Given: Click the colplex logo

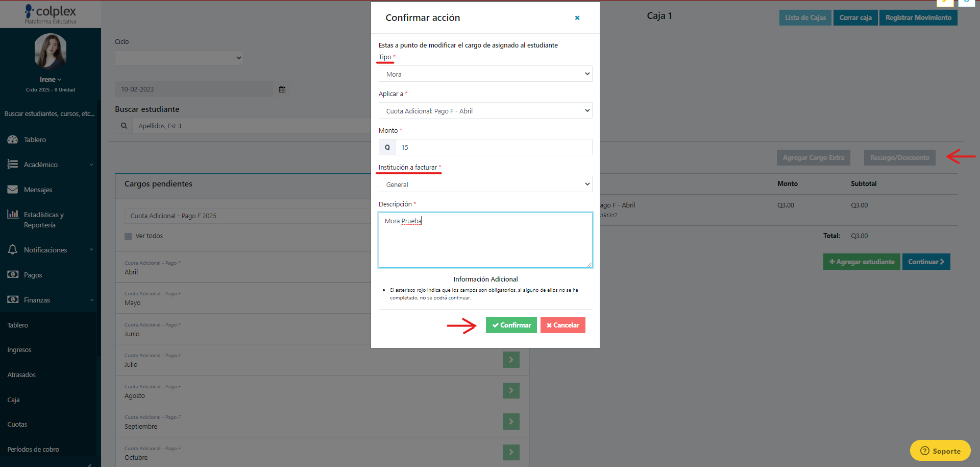Looking at the screenshot, I should [51, 14].
